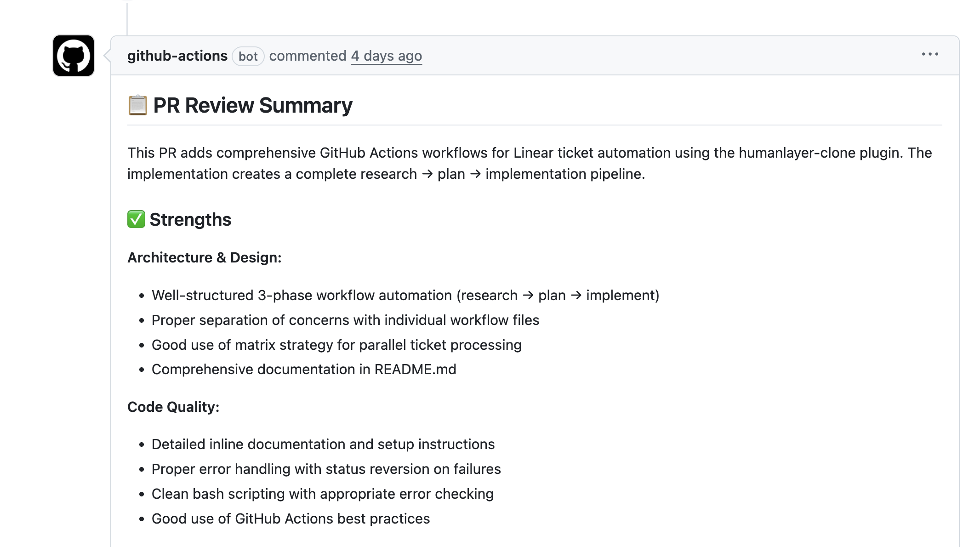
Task: Click the 'This PR adds comprehensive' summary paragraph
Action: [529, 163]
